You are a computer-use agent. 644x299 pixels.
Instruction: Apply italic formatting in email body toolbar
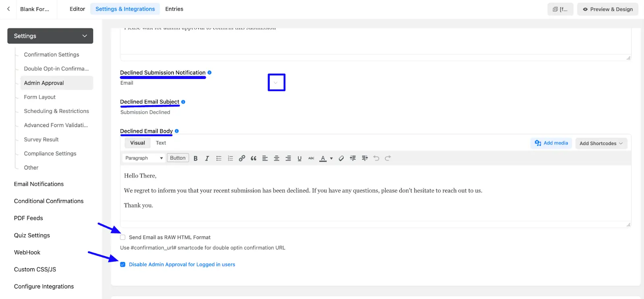click(207, 158)
